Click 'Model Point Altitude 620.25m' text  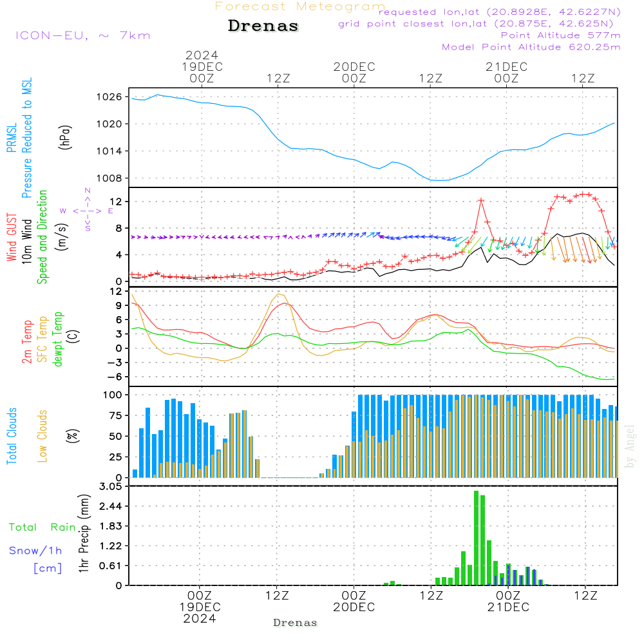531,47
